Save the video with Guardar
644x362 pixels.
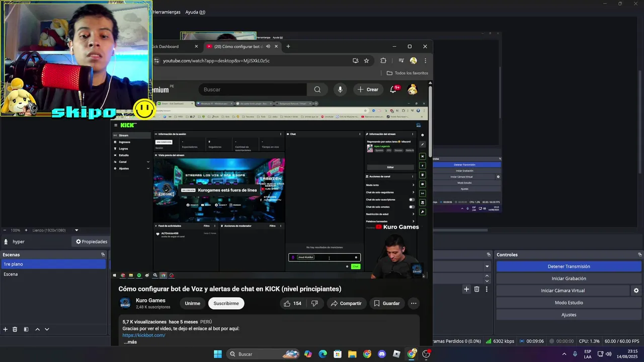tap(386, 303)
